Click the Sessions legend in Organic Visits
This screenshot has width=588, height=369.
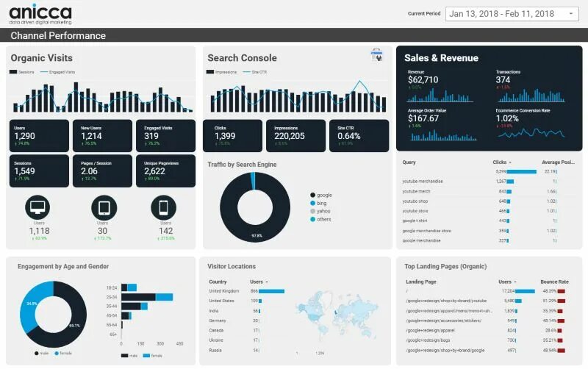22,72
